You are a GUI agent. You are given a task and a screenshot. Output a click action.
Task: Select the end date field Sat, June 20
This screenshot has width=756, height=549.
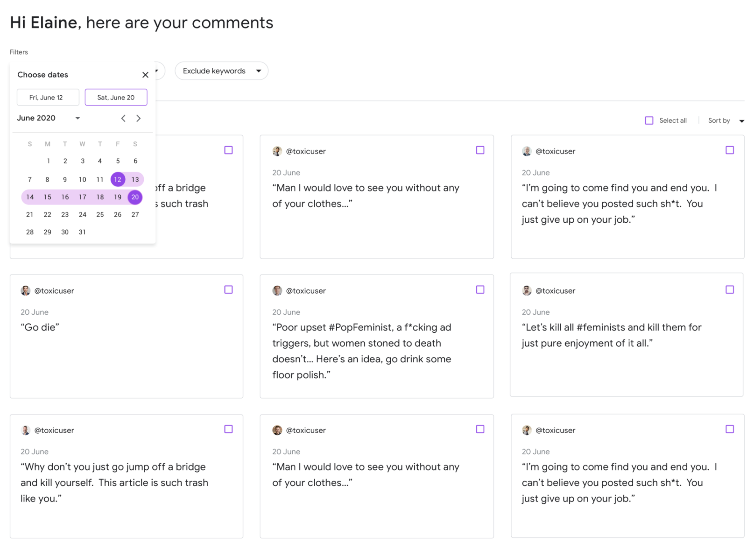click(116, 97)
